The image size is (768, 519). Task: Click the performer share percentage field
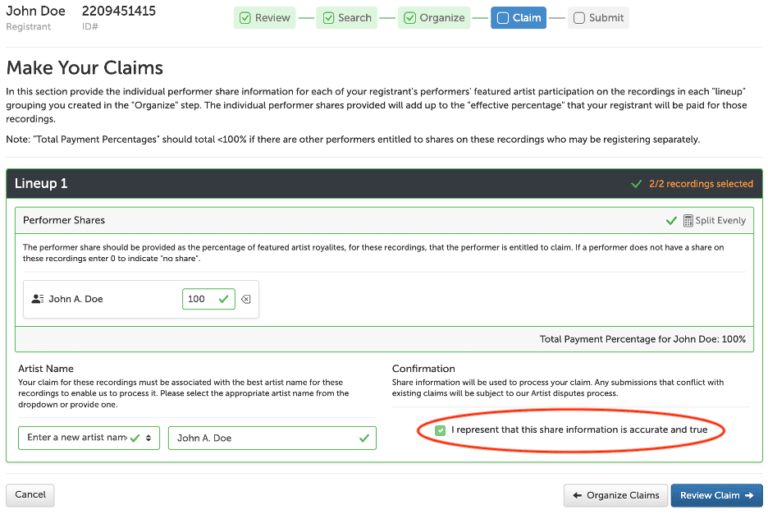click(x=199, y=299)
